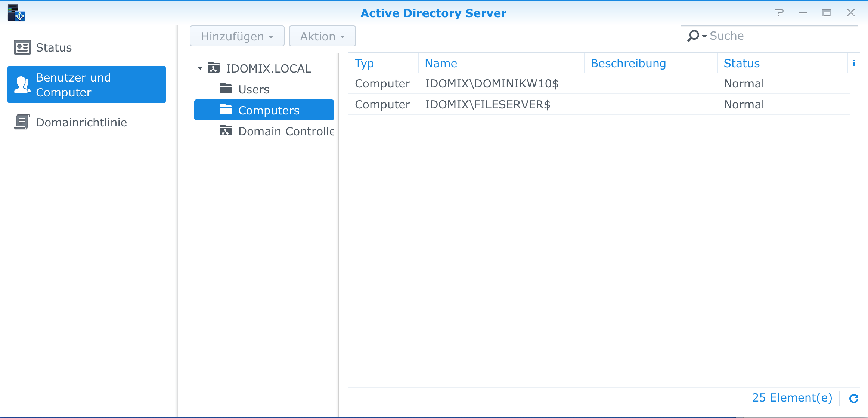The image size is (868, 418).
Task: Collapse the IDOMIX.LOCAL tree node
Action: coord(200,68)
